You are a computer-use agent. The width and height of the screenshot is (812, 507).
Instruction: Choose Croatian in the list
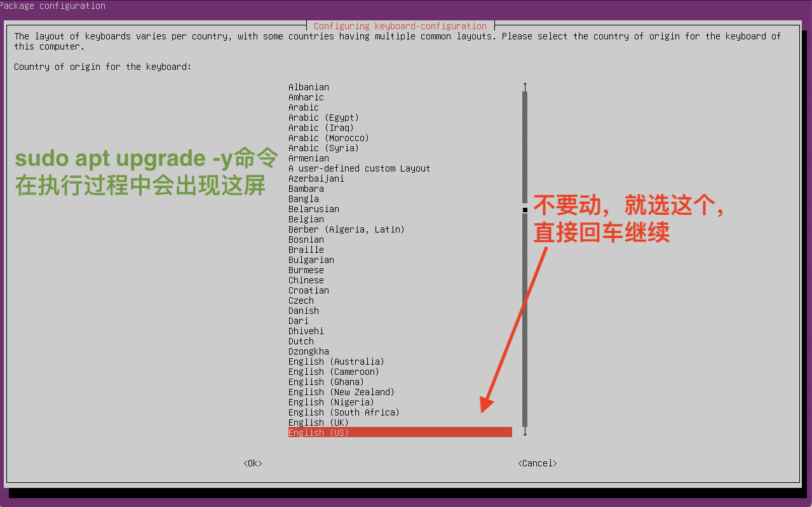[x=309, y=290]
